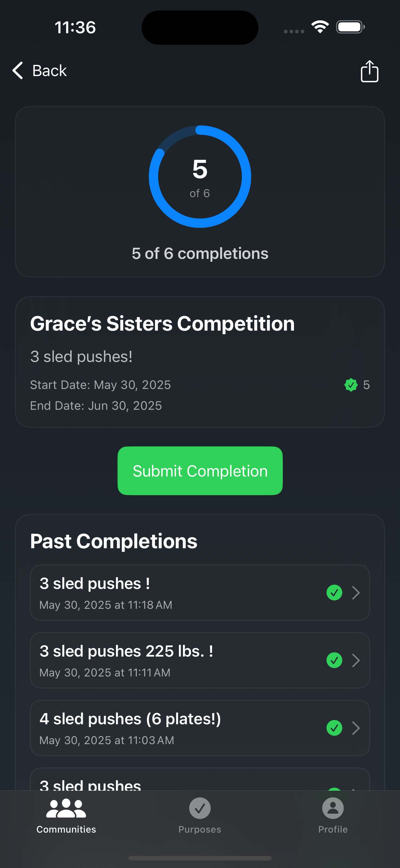Switch to the Profile tab label
This screenshot has width=400, height=868.
[x=333, y=829]
